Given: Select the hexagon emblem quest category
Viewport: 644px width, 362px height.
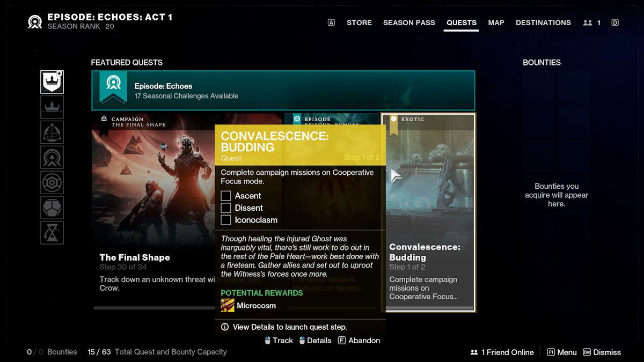Looking at the screenshot, I should tap(52, 183).
